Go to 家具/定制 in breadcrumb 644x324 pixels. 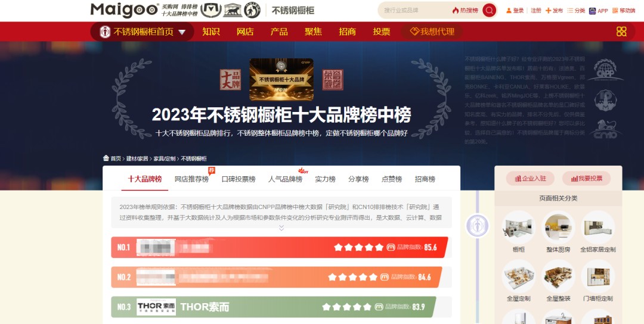(x=165, y=158)
